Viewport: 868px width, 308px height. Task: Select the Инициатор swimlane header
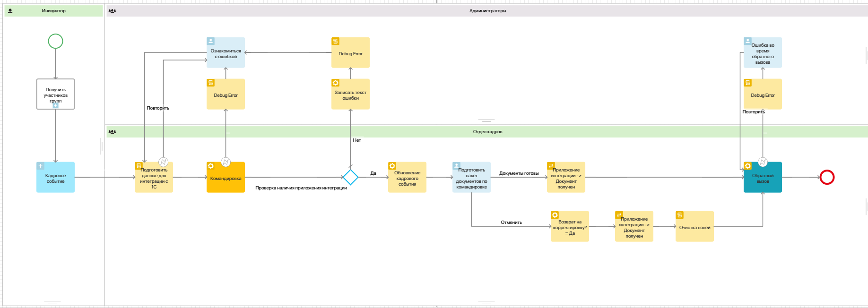click(53, 11)
